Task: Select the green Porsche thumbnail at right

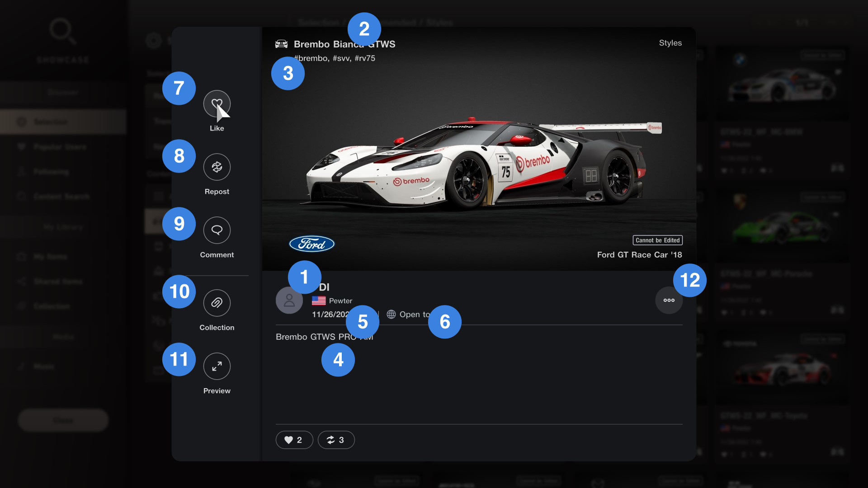Action: pos(782,226)
